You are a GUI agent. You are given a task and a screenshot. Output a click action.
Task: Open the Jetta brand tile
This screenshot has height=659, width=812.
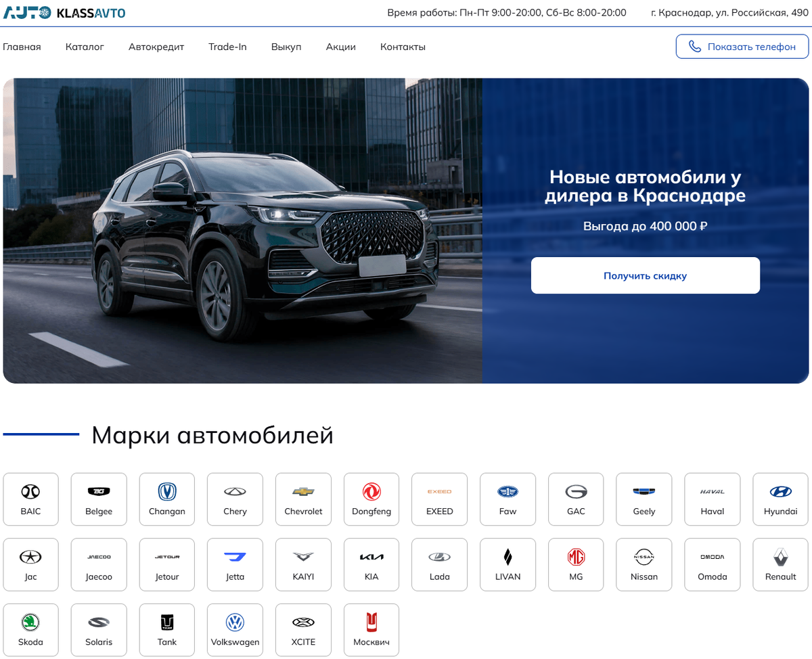point(235,565)
